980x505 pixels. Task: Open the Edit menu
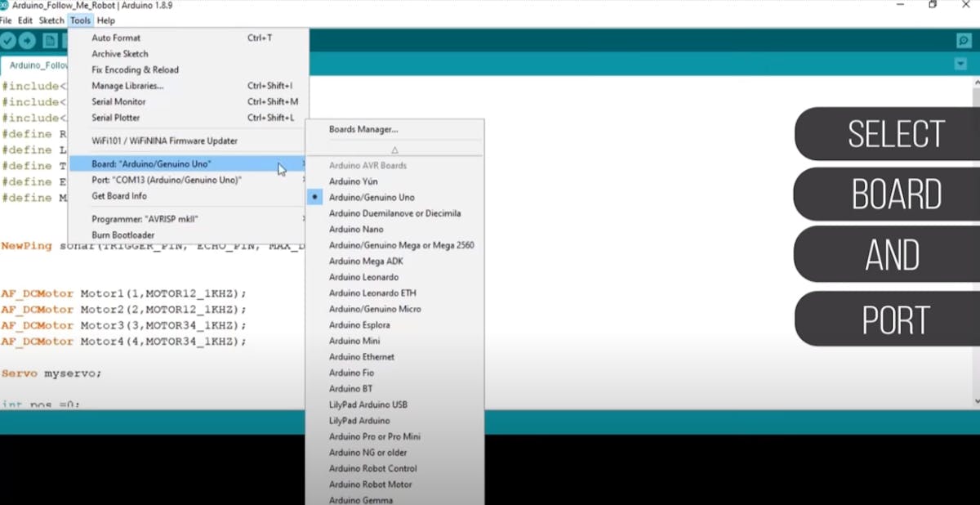(25, 20)
